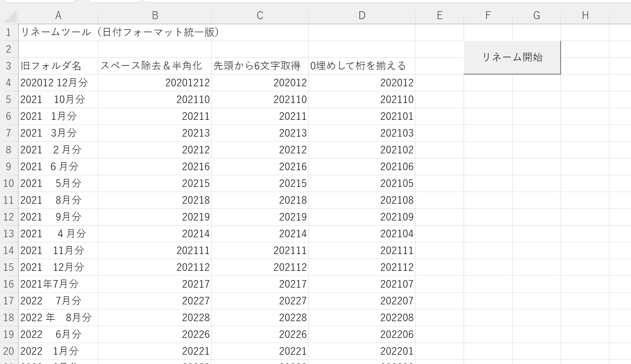
Task: Select cell 202208 in column D
Action: 362,318
